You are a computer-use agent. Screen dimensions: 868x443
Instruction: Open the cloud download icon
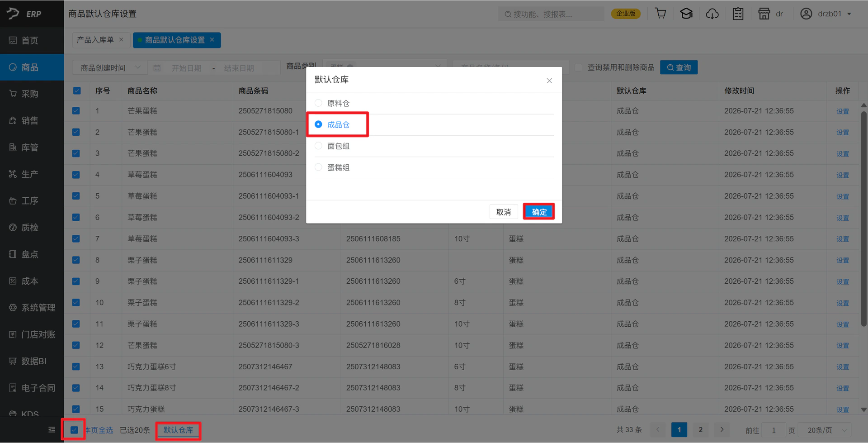tap(712, 14)
